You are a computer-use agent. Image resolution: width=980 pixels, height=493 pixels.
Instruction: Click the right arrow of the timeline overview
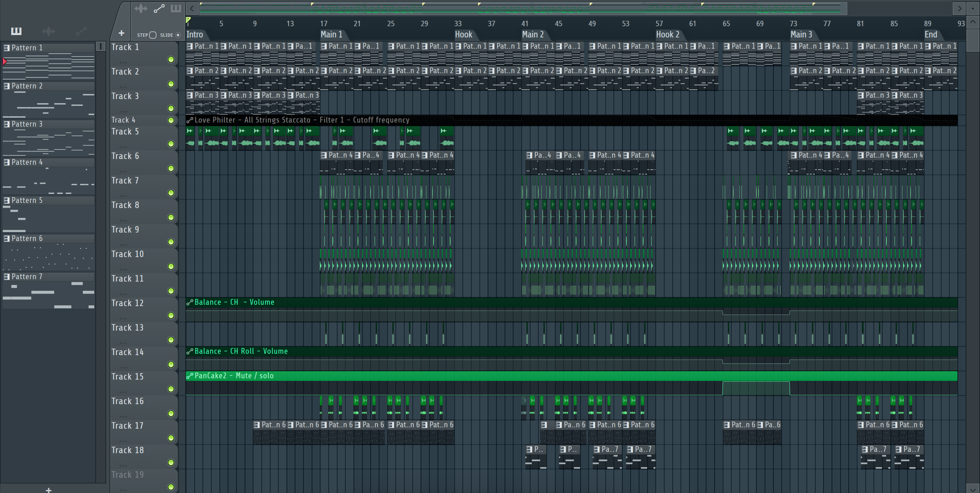pos(959,9)
